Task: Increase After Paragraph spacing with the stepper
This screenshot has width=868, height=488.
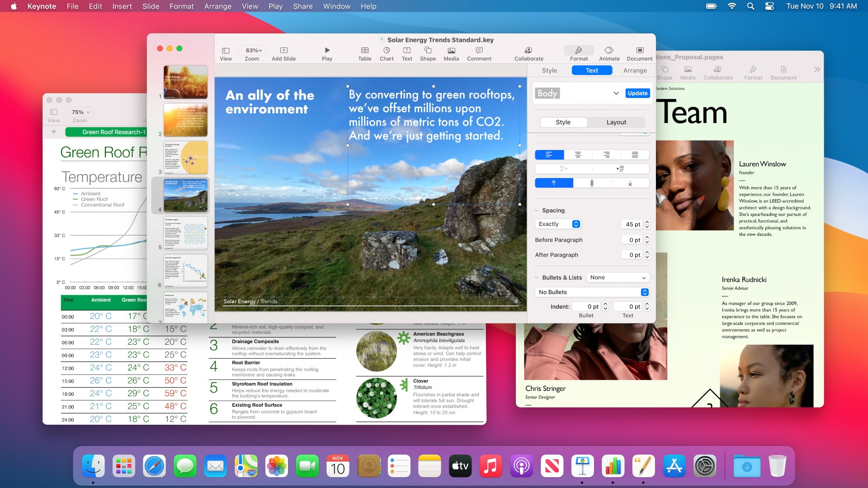Action: point(647,253)
